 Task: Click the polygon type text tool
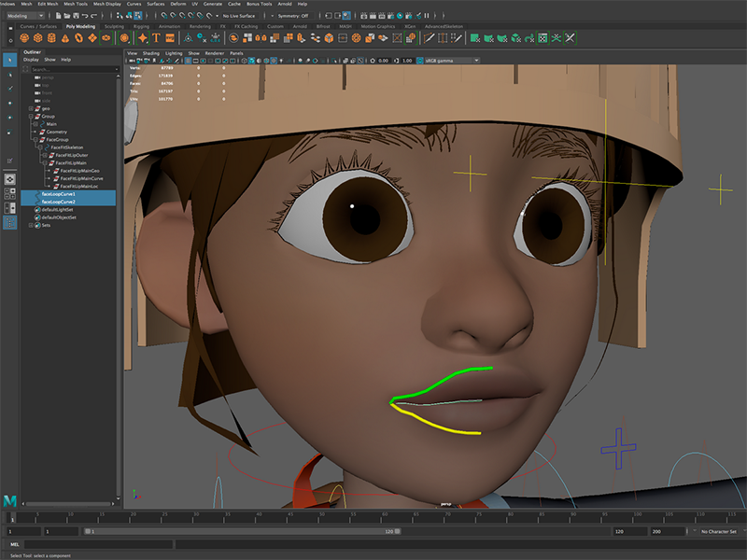pyautogui.click(x=156, y=38)
